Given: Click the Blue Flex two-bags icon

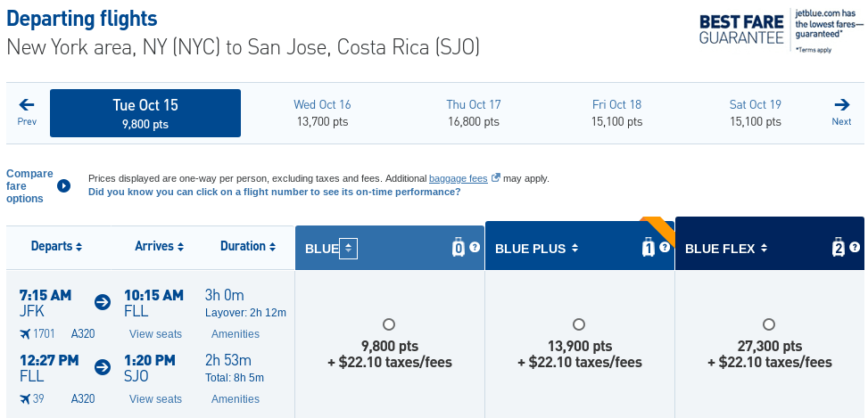Looking at the screenshot, I should (839, 248).
